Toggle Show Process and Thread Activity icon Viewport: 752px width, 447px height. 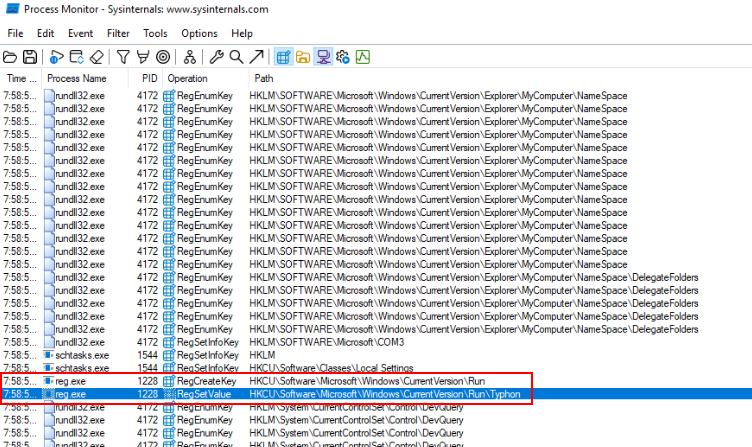click(343, 57)
